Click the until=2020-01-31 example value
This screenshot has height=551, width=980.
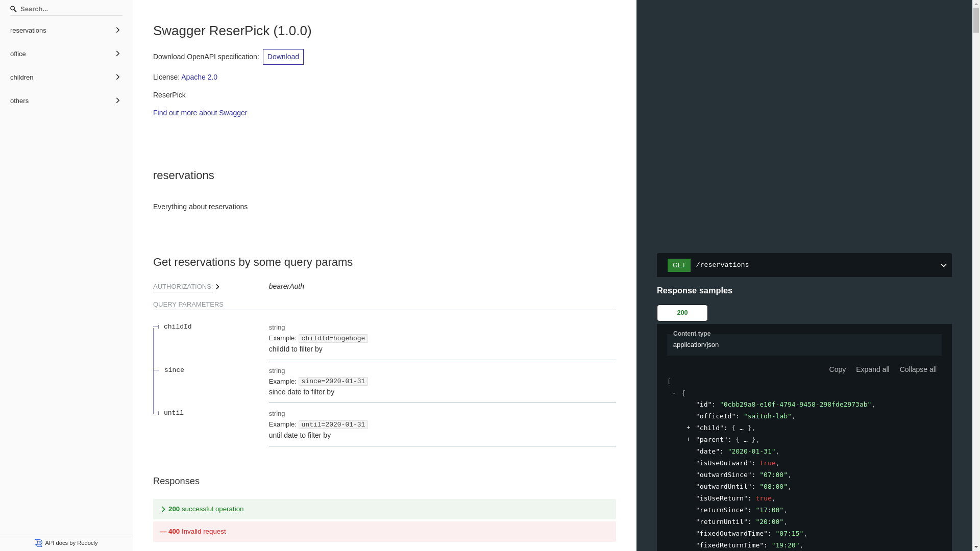click(x=333, y=424)
